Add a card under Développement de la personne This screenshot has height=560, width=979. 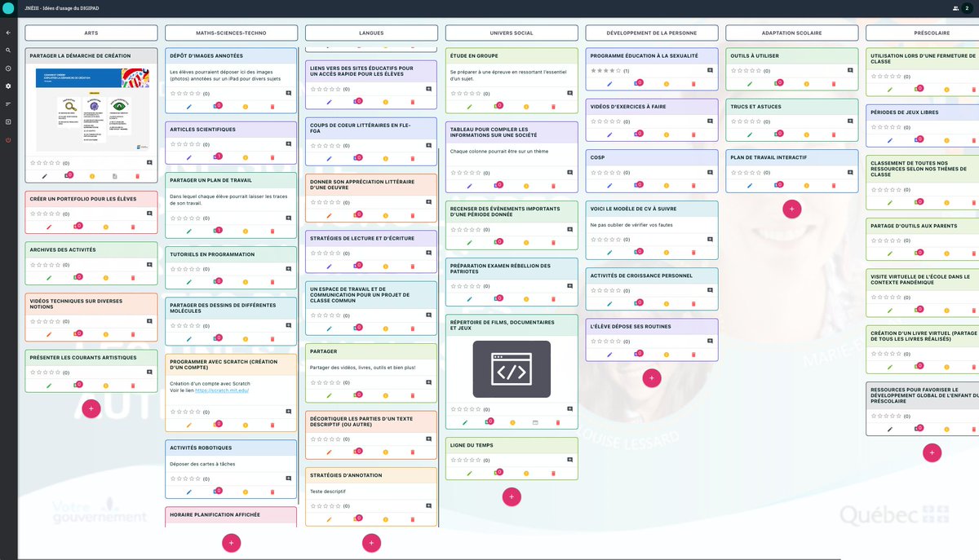pyautogui.click(x=652, y=378)
